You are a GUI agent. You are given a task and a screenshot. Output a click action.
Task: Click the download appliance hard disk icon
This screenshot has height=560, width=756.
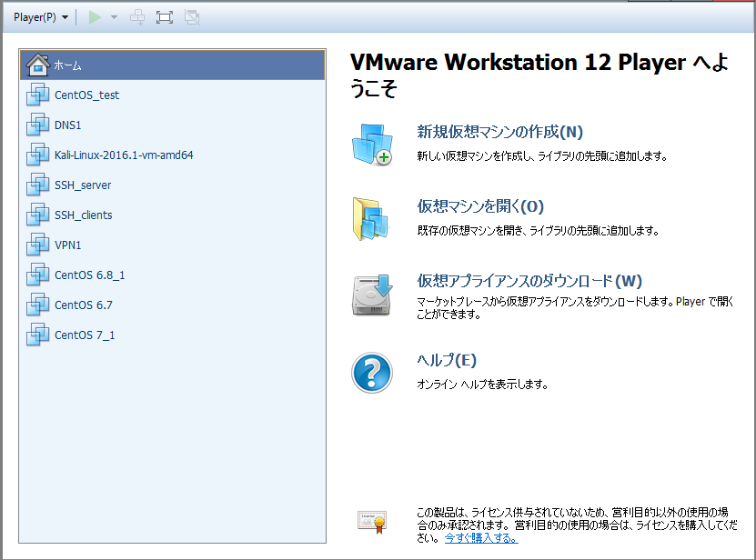pyautogui.click(x=372, y=295)
